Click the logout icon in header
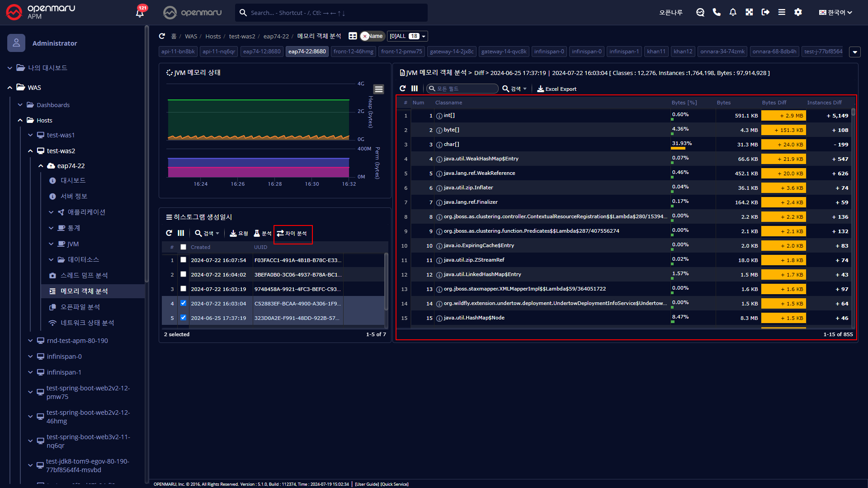 [765, 12]
